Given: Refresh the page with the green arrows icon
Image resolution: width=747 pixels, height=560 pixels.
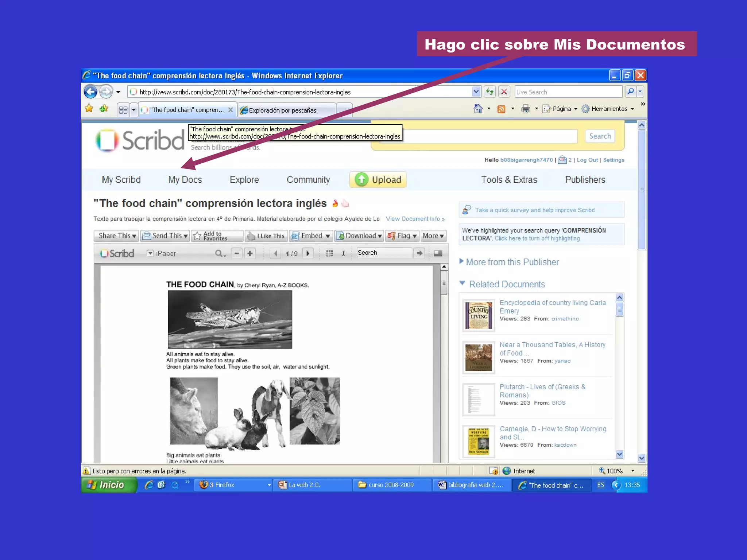Looking at the screenshot, I should pyautogui.click(x=490, y=92).
